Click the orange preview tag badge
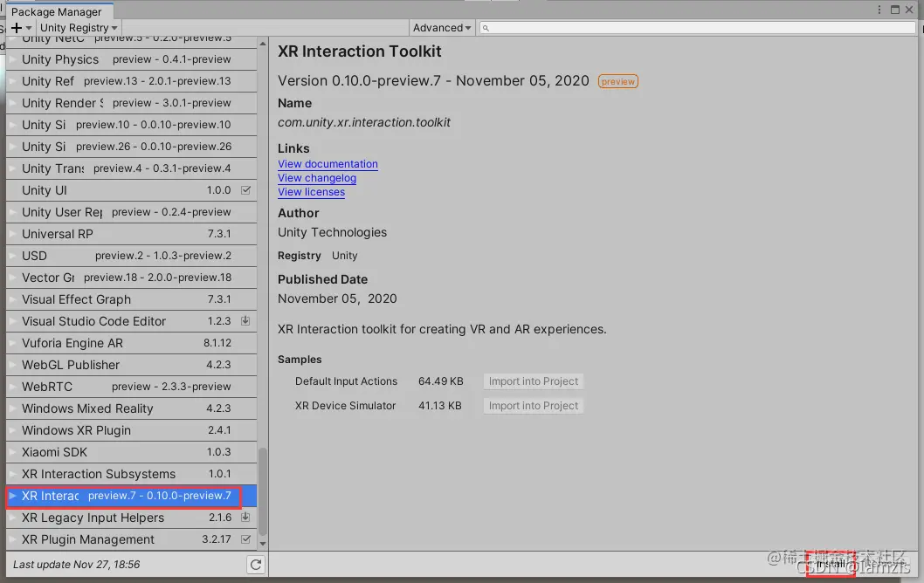Image resolution: width=924 pixels, height=583 pixels. [618, 81]
